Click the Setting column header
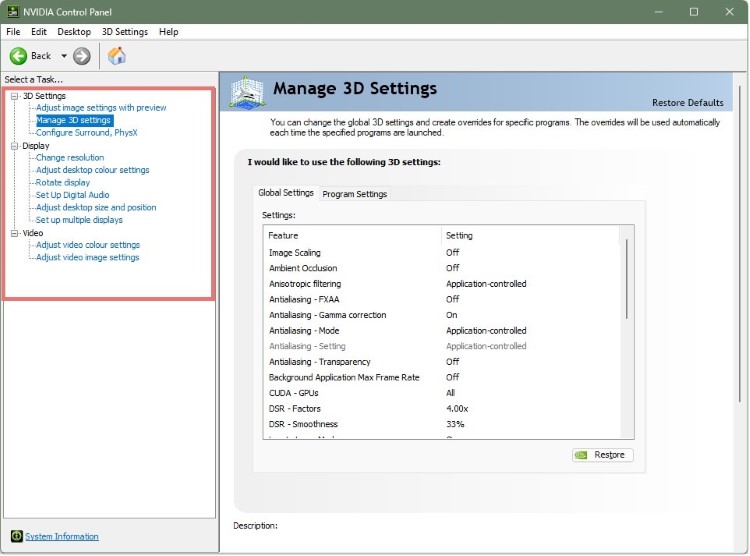 [x=530, y=235]
